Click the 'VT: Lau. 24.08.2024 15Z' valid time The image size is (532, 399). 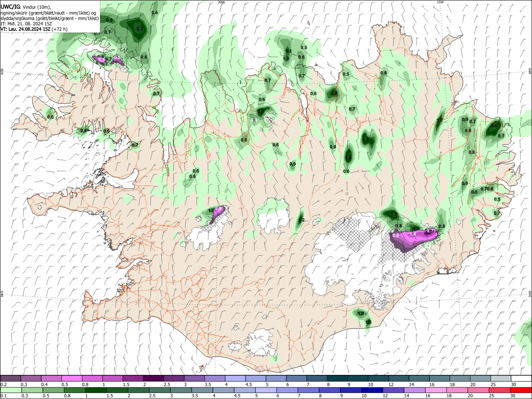(x=26, y=29)
